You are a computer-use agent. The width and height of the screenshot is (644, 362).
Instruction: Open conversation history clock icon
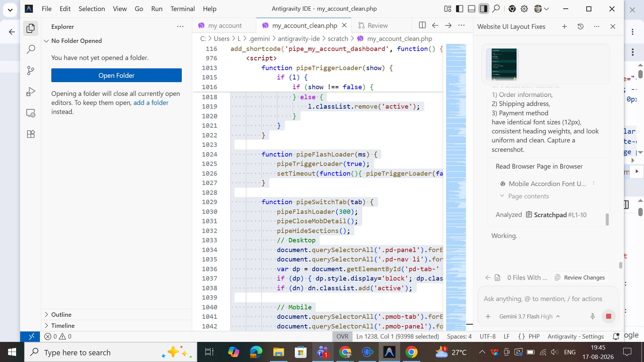click(581, 26)
